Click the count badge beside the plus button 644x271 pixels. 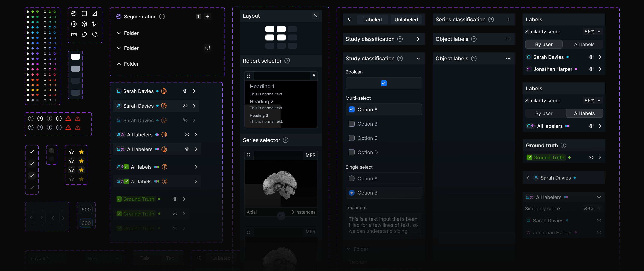point(198,16)
